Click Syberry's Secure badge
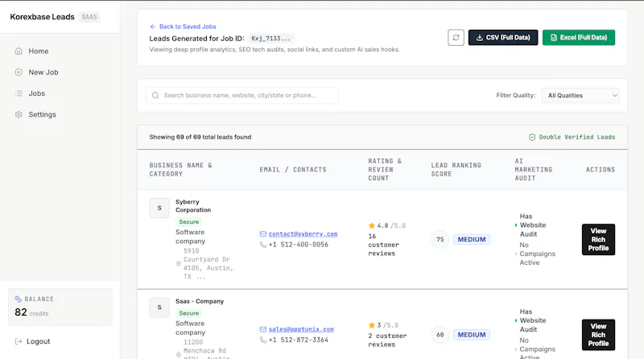 tap(189, 222)
